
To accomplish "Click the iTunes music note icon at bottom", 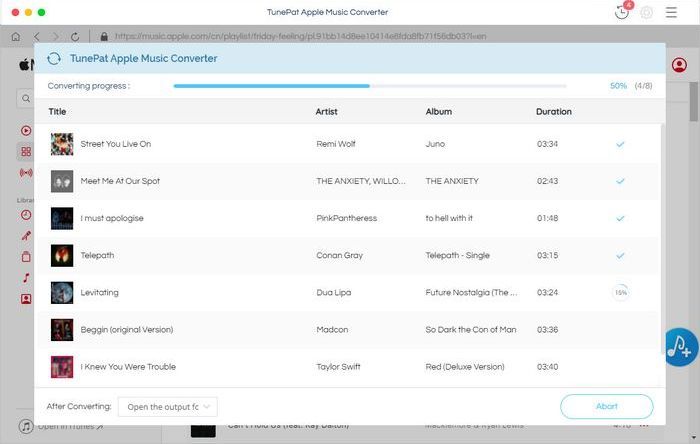I will [26, 426].
